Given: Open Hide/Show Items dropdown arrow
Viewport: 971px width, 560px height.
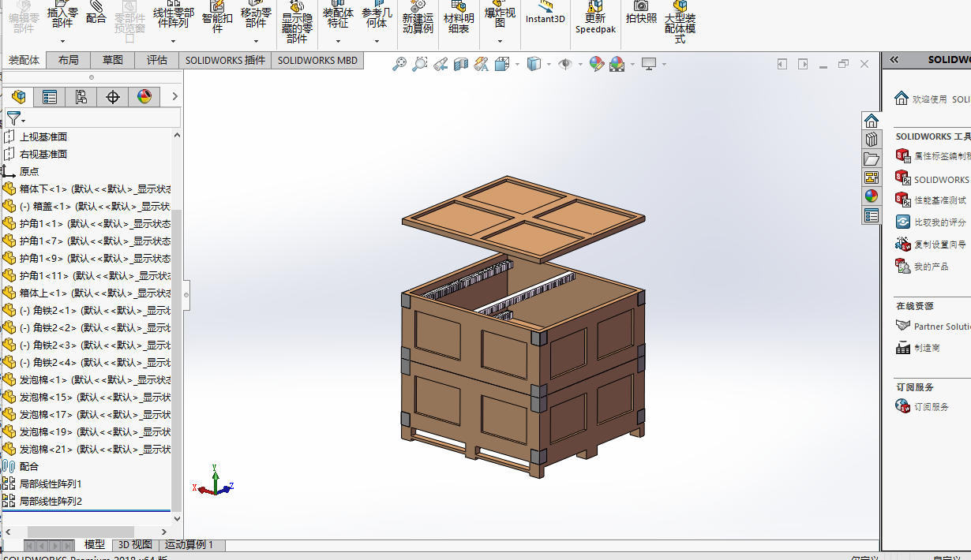Looking at the screenshot, I should coord(580,65).
